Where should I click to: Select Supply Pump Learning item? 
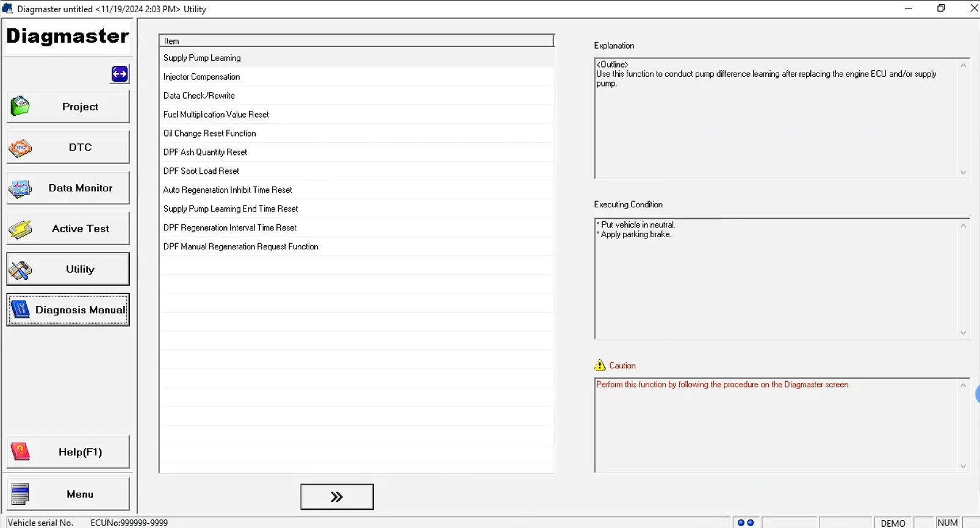(357, 58)
